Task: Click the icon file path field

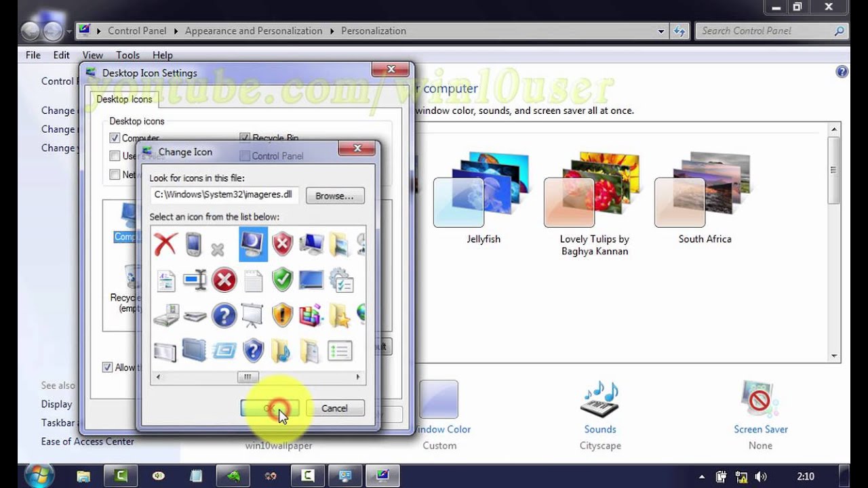Action: point(224,195)
